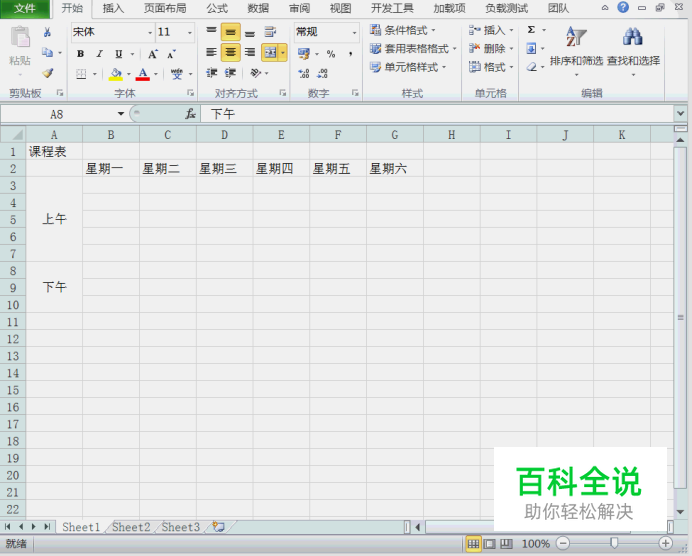Click the insert new worksheet icon
692x556 pixels.
pos(218,527)
